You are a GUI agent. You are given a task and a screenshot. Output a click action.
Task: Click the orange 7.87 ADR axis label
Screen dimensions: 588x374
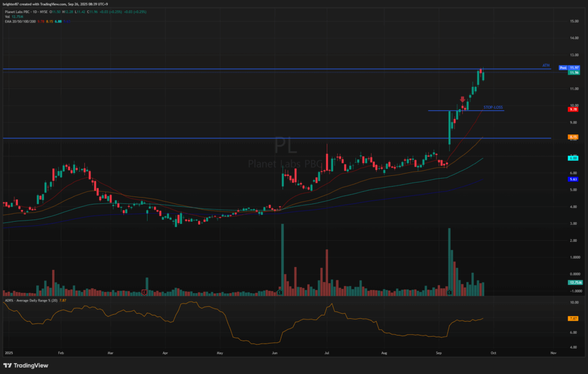(x=573, y=318)
